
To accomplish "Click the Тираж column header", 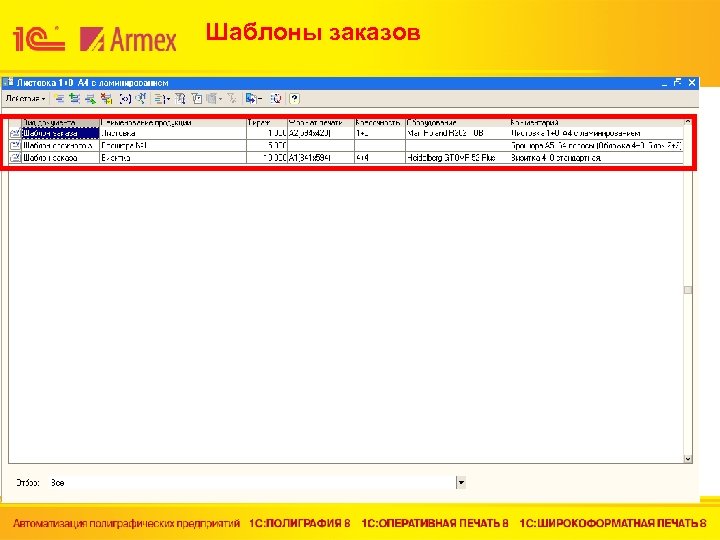I will (x=267, y=123).
